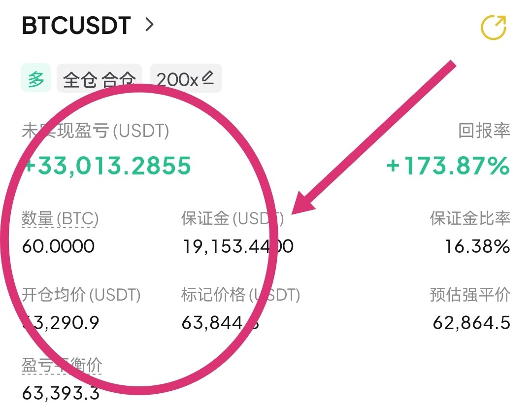The image size is (532, 409).
Task: Tap the 预估强平价 label
Action: click(x=470, y=294)
